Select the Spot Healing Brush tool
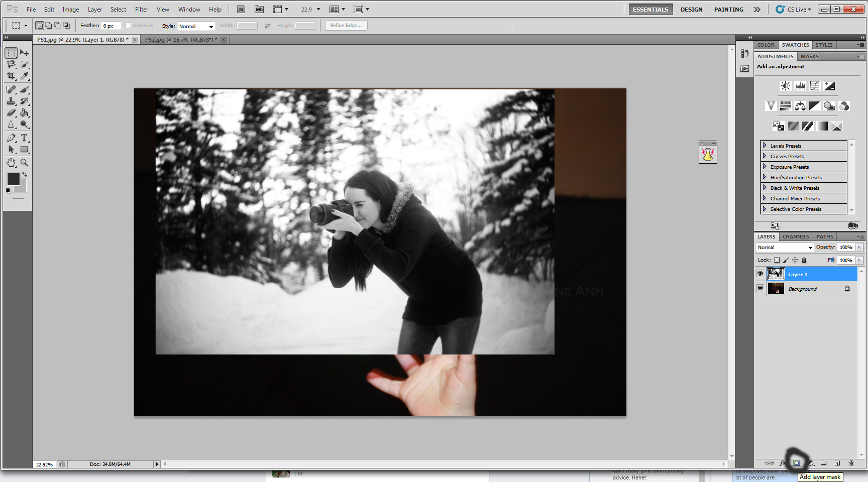 click(x=11, y=89)
